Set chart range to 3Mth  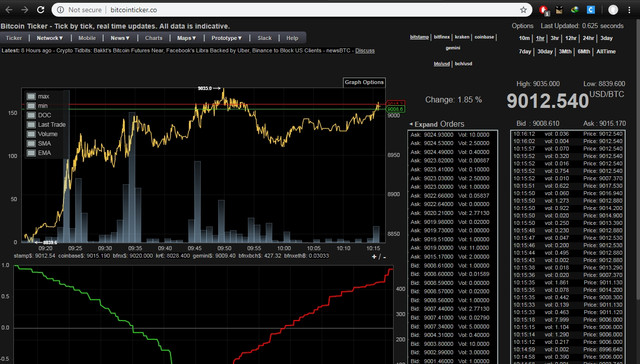(x=565, y=51)
